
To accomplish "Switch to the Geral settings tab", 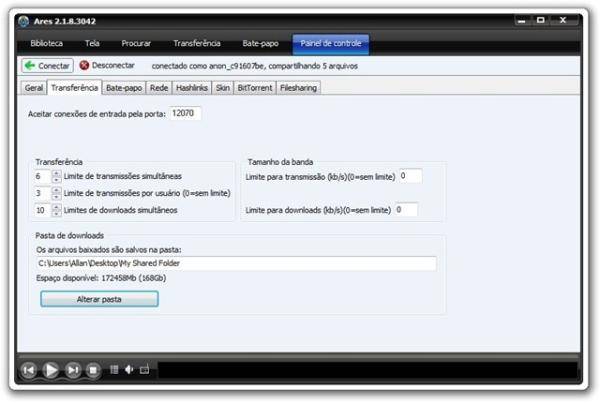I will [x=34, y=88].
